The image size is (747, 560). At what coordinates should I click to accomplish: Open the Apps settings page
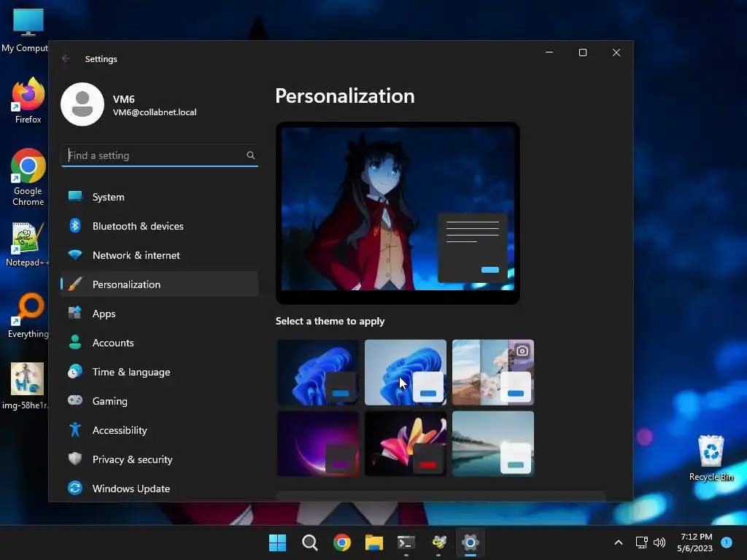[159, 314]
